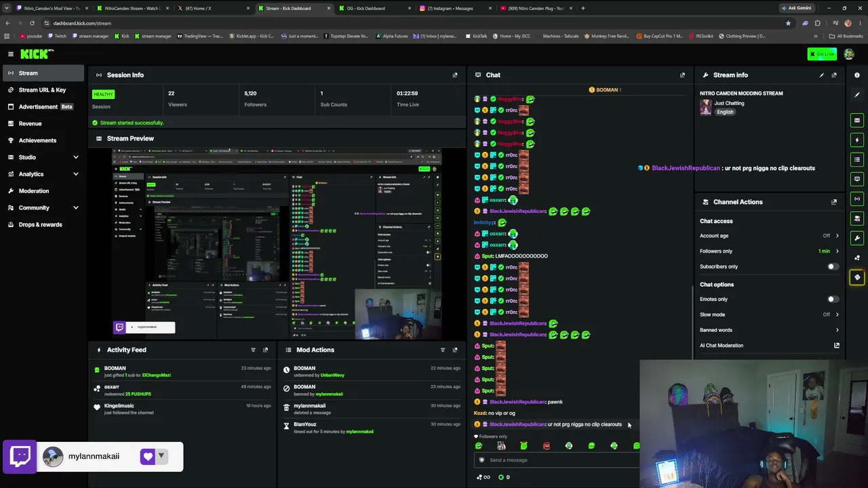Click in the Send a message field

click(556, 460)
